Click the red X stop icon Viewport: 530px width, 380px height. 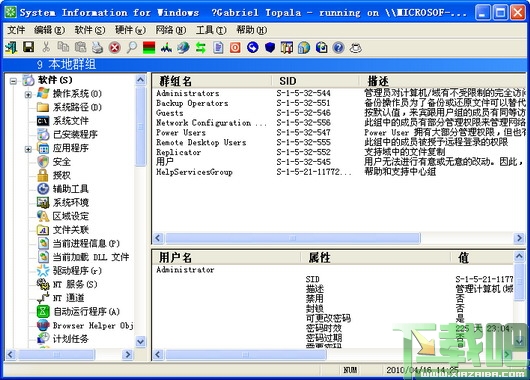pos(115,48)
